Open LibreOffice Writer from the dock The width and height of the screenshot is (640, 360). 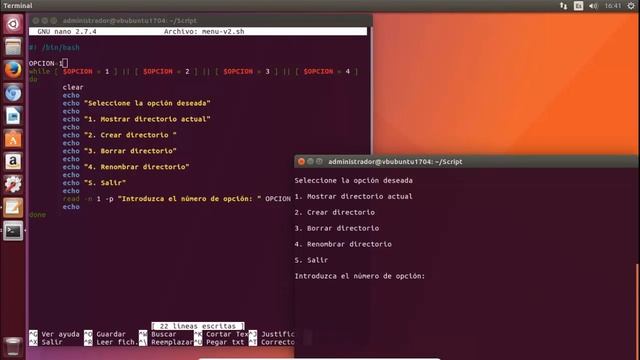point(13,116)
